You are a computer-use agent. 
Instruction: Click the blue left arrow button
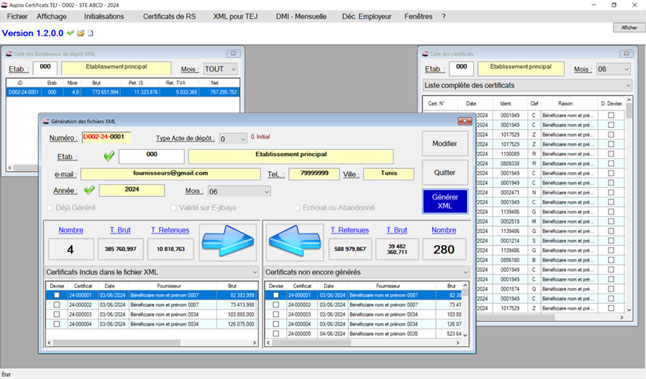(x=295, y=242)
